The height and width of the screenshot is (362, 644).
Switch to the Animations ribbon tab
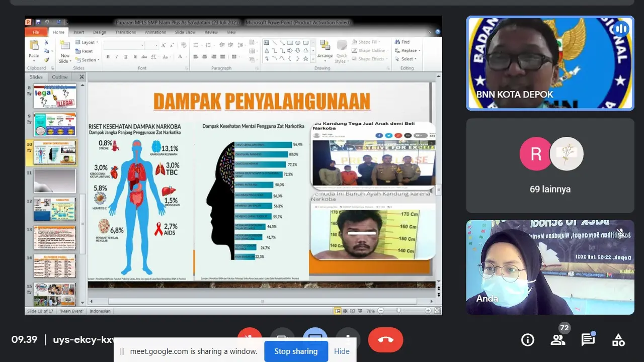(155, 32)
